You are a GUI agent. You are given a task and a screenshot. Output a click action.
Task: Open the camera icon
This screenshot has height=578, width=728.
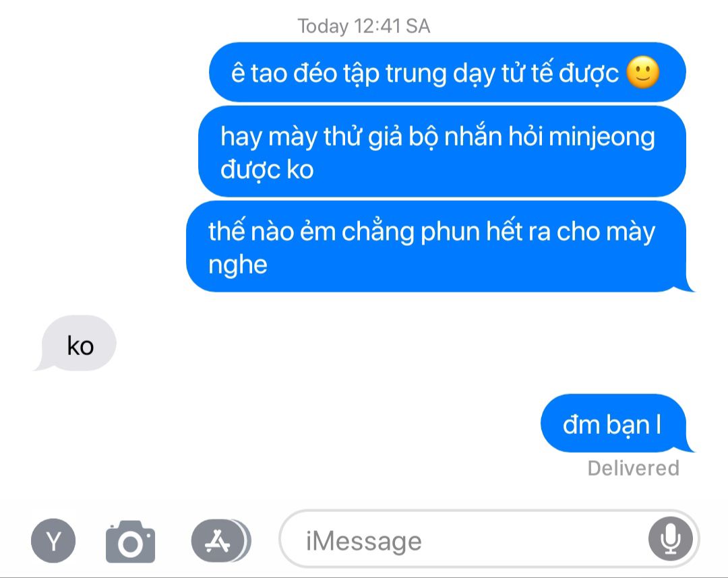131,542
